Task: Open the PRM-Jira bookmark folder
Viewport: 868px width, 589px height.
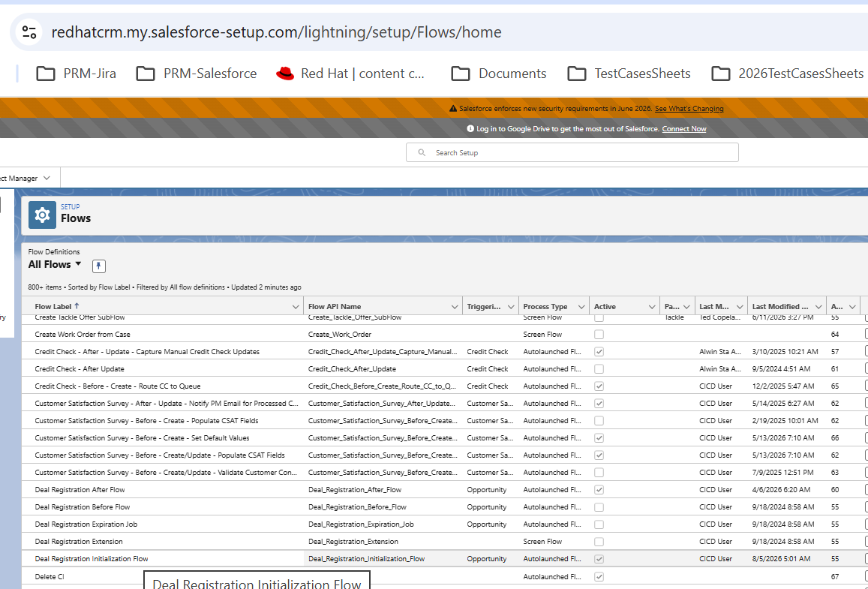Action: (x=77, y=74)
